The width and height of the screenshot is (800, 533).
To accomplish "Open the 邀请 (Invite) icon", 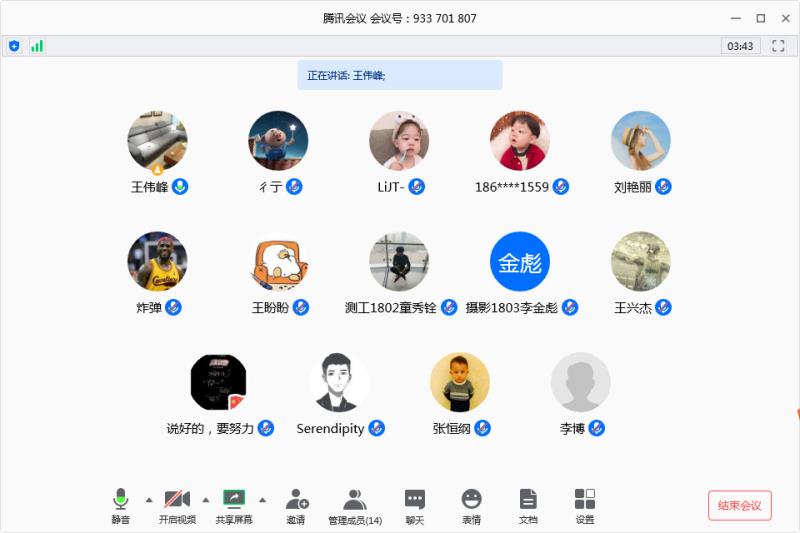I will 296,504.
